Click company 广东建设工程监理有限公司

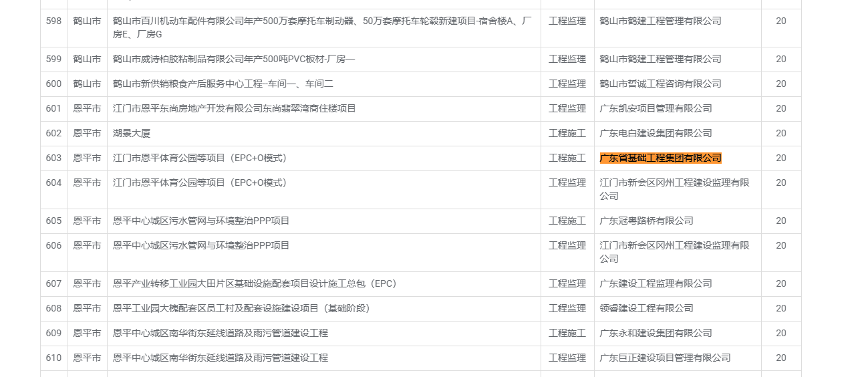pyautogui.click(x=656, y=284)
